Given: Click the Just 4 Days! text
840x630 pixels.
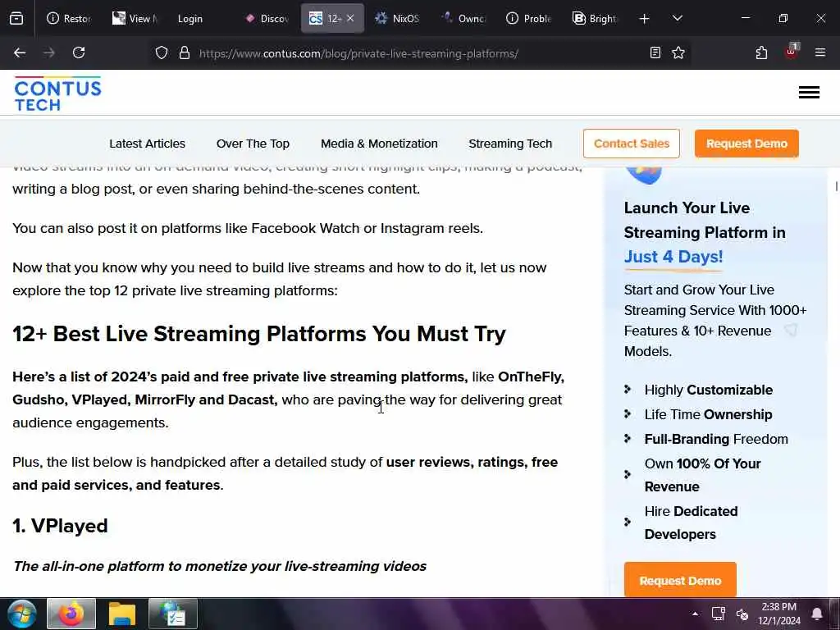Looking at the screenshot, I should 673,257.
